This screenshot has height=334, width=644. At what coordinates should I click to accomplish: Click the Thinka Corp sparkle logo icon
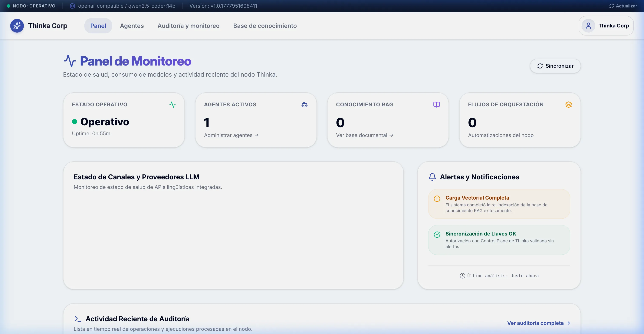point(17,26)
